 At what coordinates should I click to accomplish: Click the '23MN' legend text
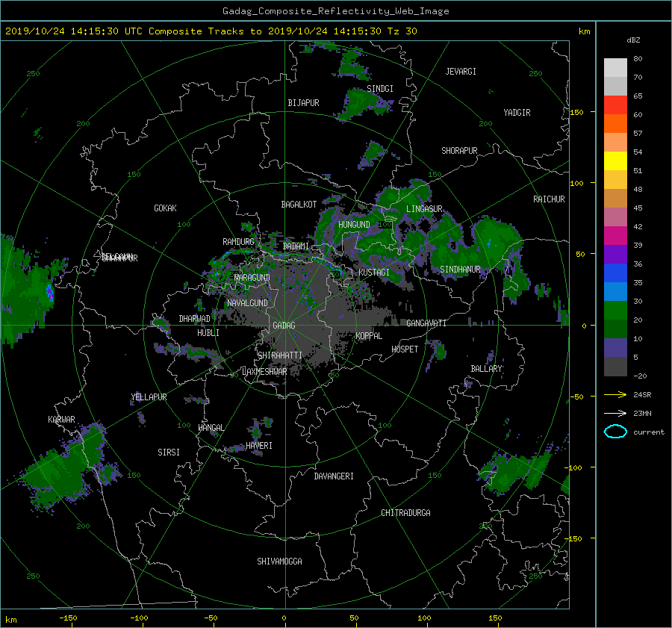(x=642, y=414)
